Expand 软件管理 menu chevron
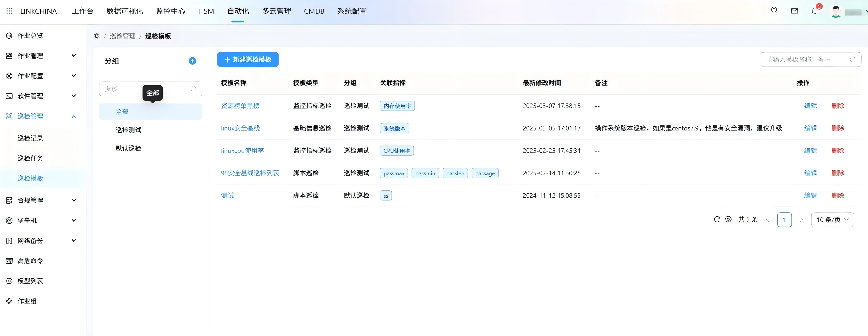The width and height of the screenshot is (868, 336). pos(74,96)
